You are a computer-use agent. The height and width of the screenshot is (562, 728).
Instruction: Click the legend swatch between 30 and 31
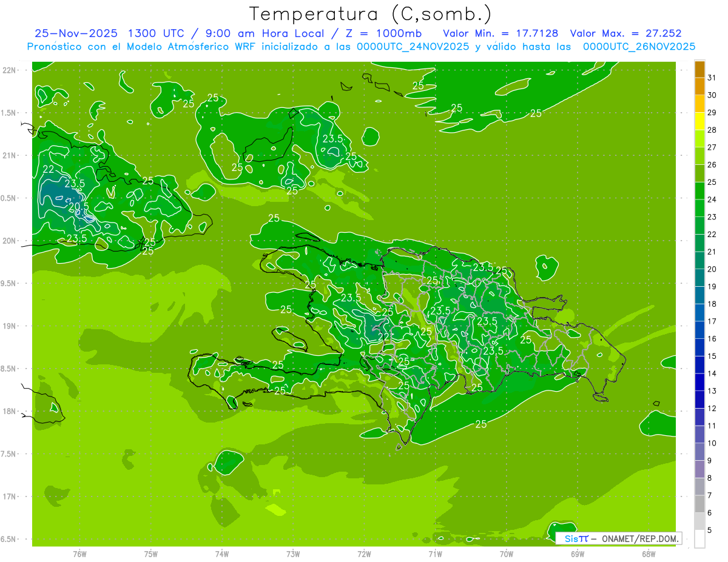(x=699, y=86)
